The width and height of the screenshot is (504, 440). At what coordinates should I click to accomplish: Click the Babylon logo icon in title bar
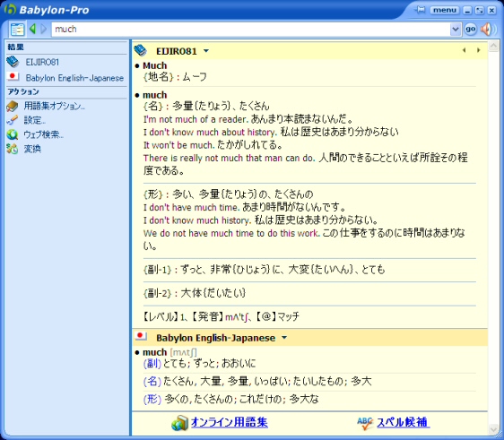click(10, 9)
